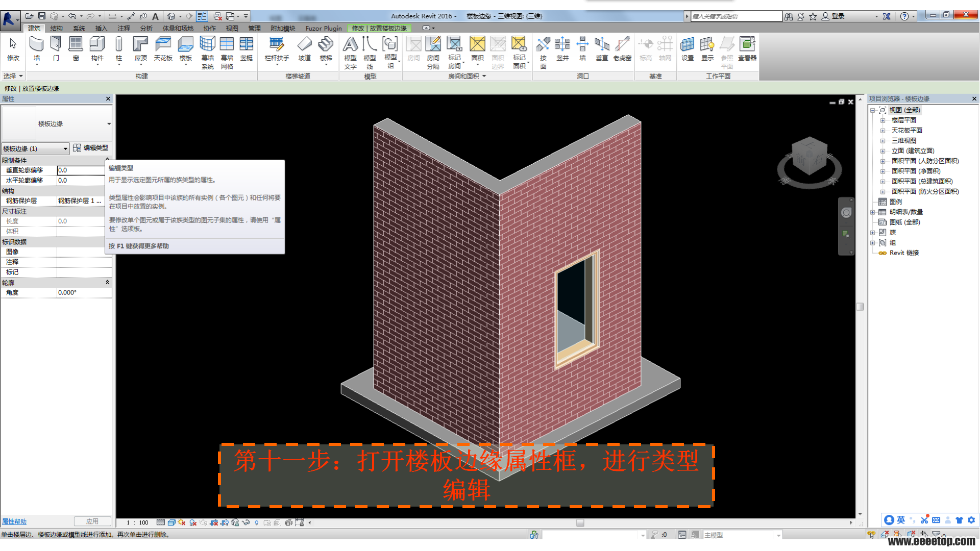Select the Model Line (模型线) tool
980x551 pixels.
(x=370, y=53)
